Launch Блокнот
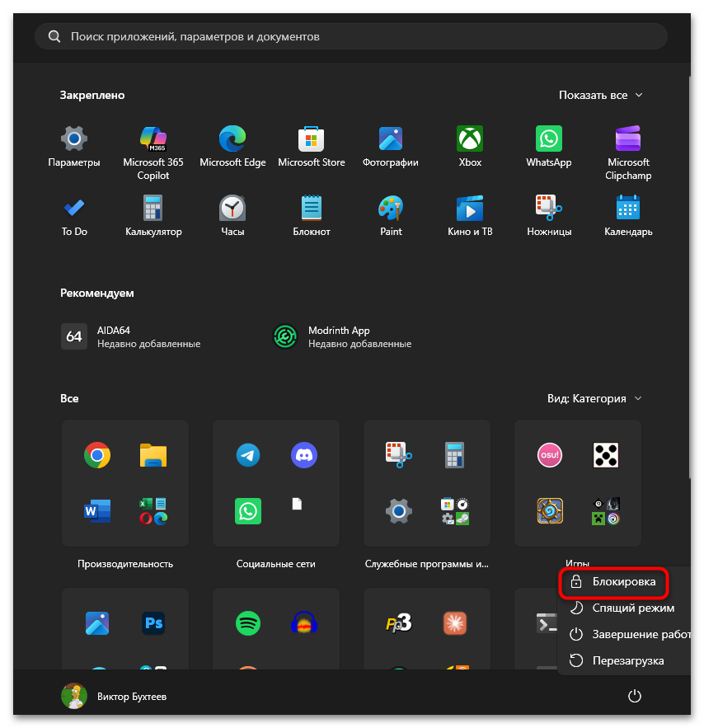 pyautogui.click(x=312, y=216)
